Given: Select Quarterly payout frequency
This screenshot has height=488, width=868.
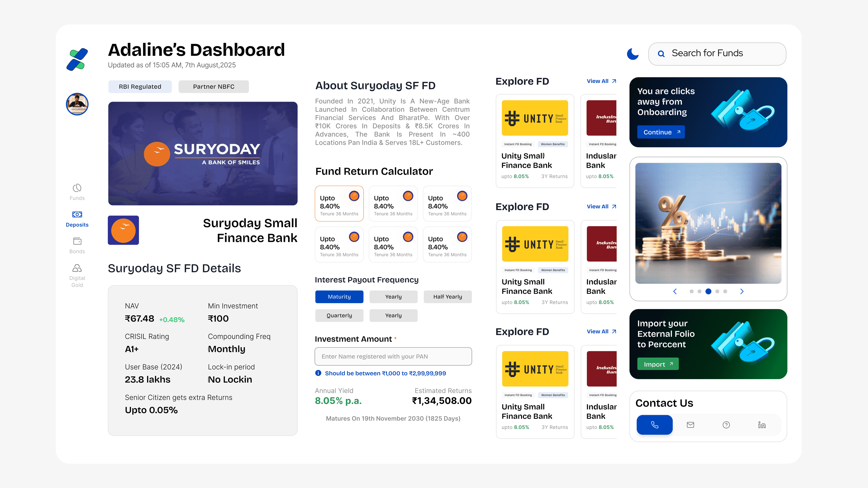Looking at the screenshot, I should (x=339, y=316).
